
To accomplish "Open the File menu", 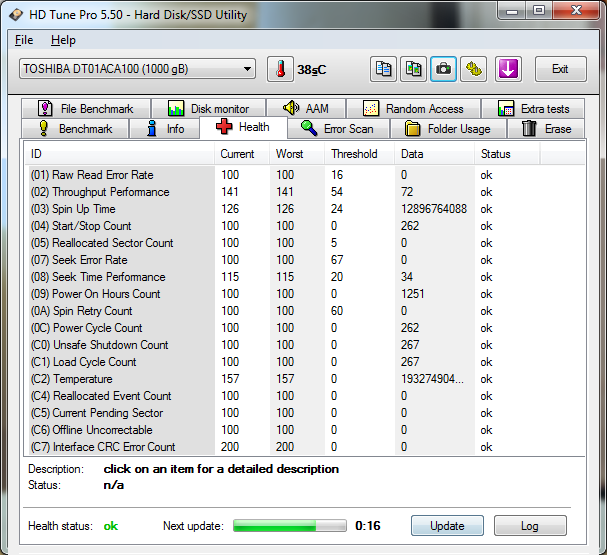I will (24, 40).
